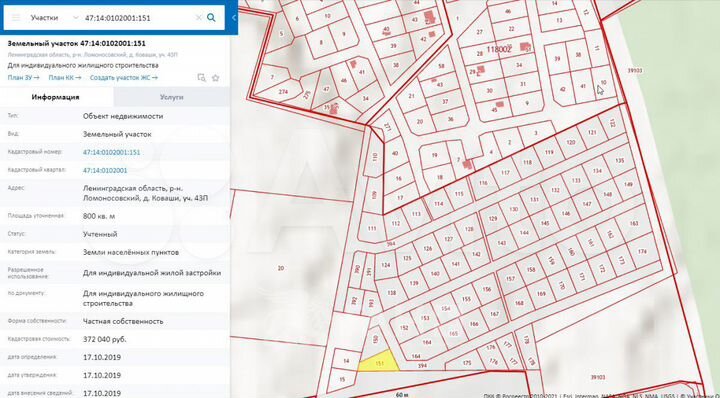Click the quarter label 118002 on map
The width and height of the screenshot is (720, 398).
(498, 50)
